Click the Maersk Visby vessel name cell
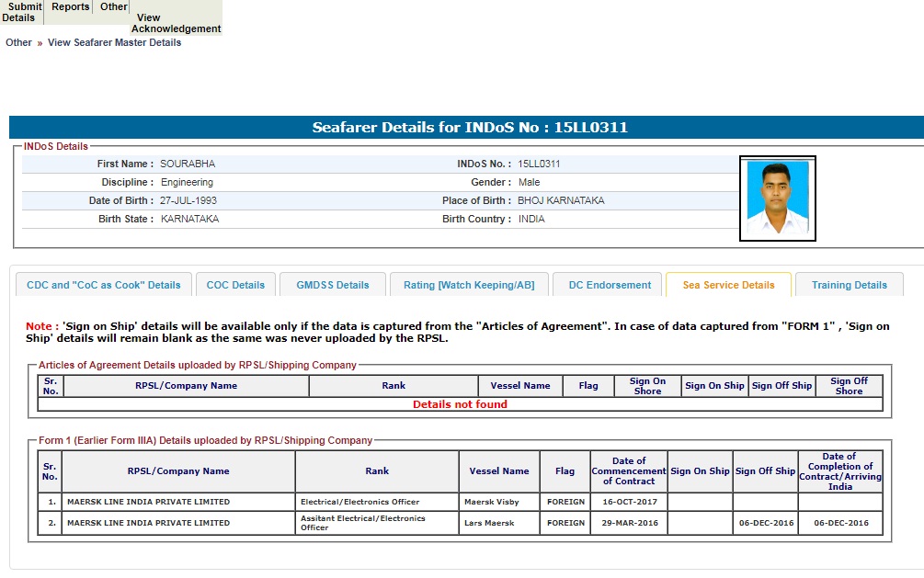 coord(498,503)
